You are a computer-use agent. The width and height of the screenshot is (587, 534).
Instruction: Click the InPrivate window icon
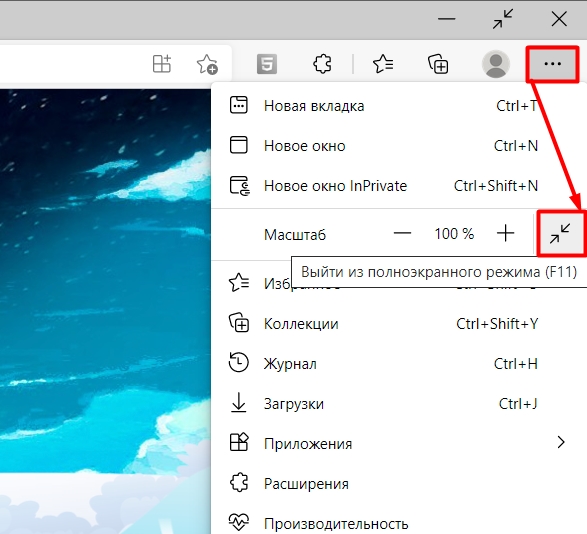tap(239, 186)
